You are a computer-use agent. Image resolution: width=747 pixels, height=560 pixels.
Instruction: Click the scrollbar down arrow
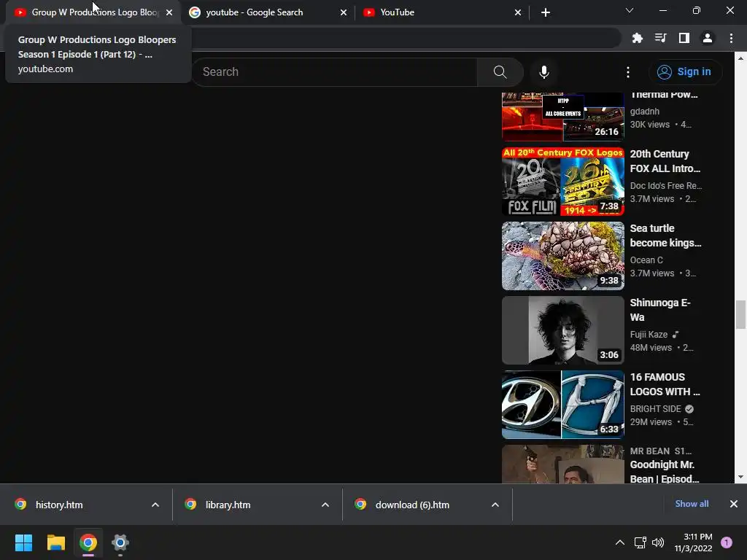740,477
